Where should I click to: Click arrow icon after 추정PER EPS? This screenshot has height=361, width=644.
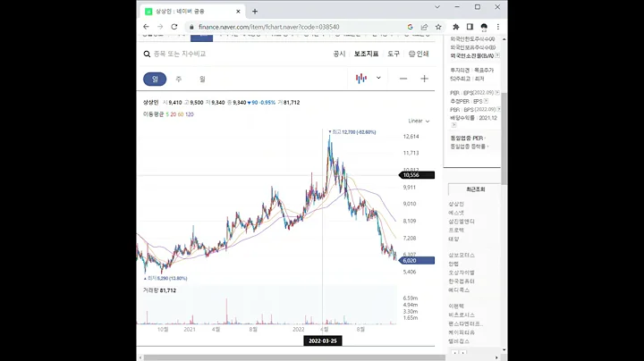487,101
